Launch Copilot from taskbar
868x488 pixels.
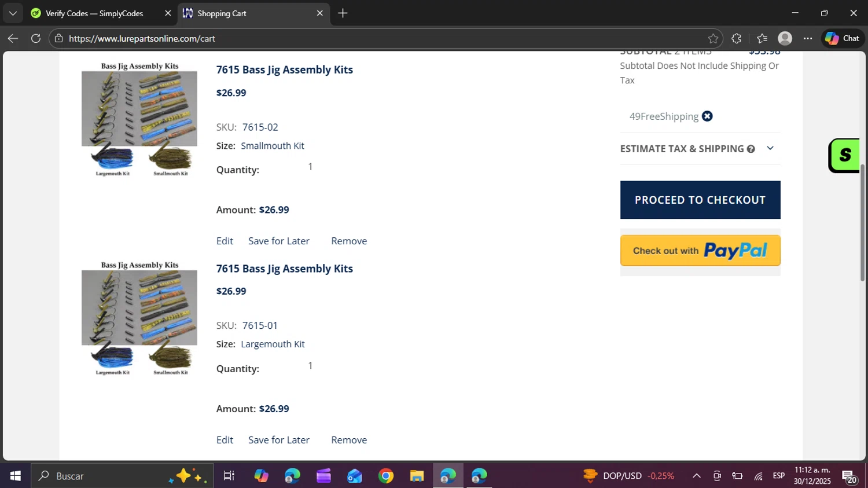click(x=261, y=476)
